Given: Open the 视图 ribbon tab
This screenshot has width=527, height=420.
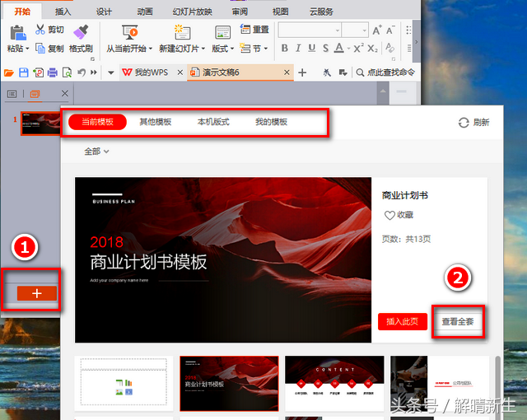Looking at the screenshot, I should (281, 12).
